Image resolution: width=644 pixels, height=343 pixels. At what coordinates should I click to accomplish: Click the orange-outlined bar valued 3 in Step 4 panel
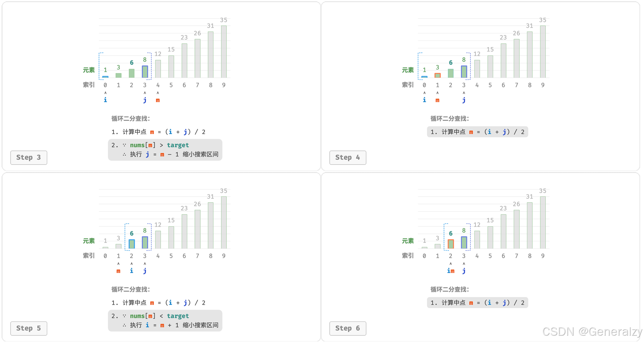coord(438,75)
